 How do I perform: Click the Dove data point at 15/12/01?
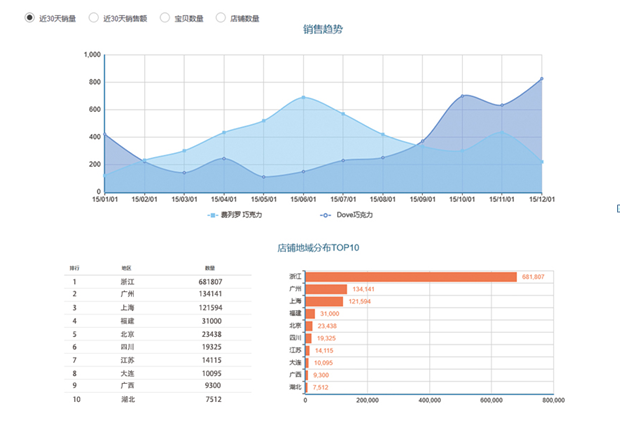point(542,78)
